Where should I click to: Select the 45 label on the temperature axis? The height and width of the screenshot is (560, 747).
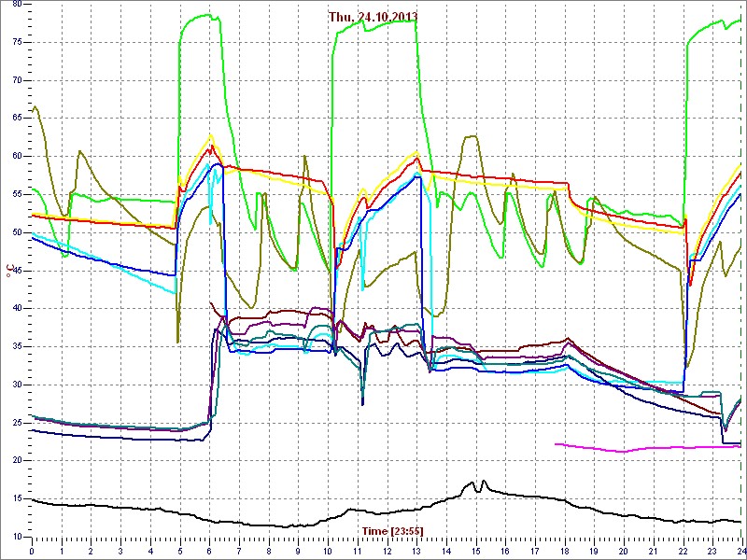pyautogui.click(x=17, y=271)
